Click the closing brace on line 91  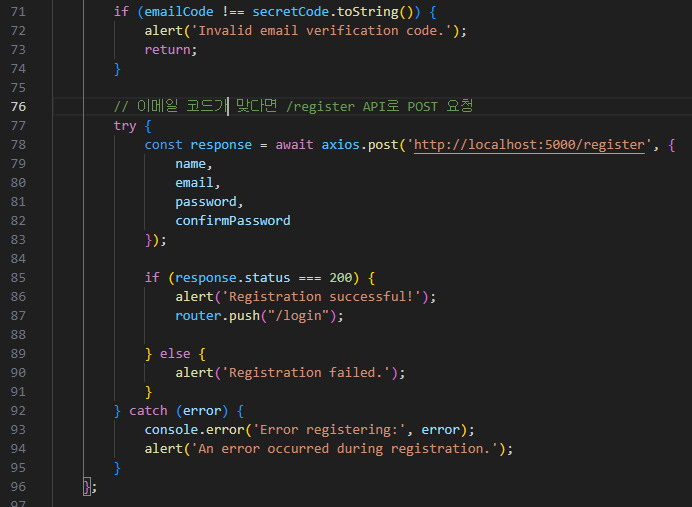point(148,392)
